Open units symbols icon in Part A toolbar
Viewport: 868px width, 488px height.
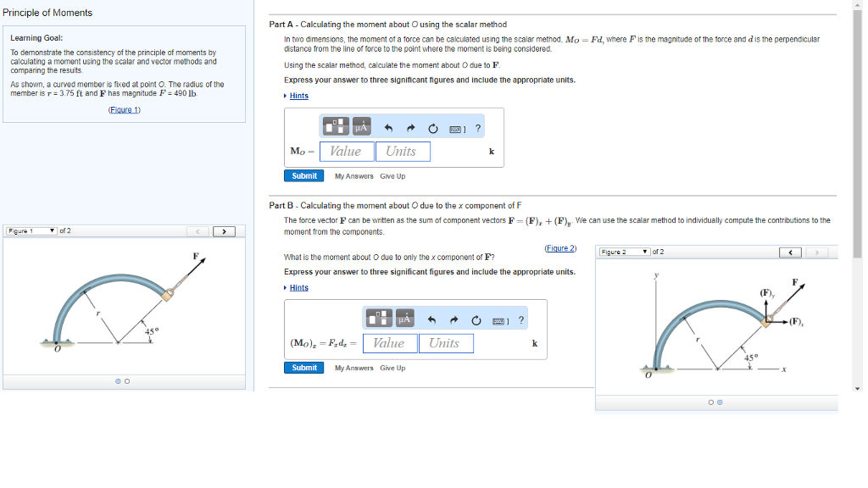[x=361, y=126]
